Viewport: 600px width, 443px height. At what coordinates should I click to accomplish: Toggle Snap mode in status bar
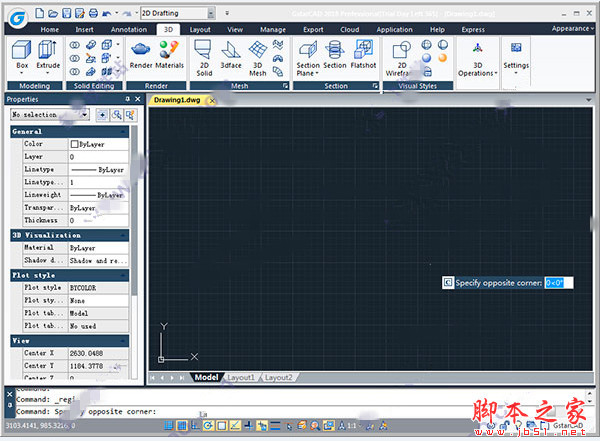click(169, 425)
